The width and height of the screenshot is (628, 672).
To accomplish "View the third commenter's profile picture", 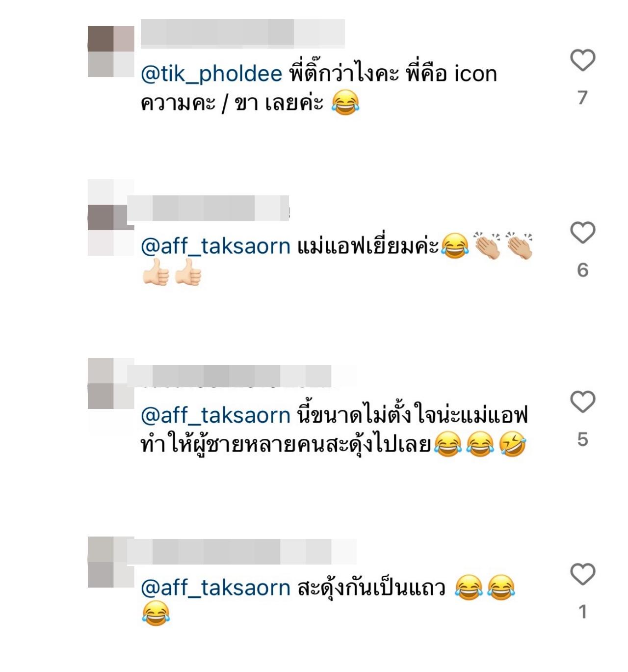I will [111, 383].
